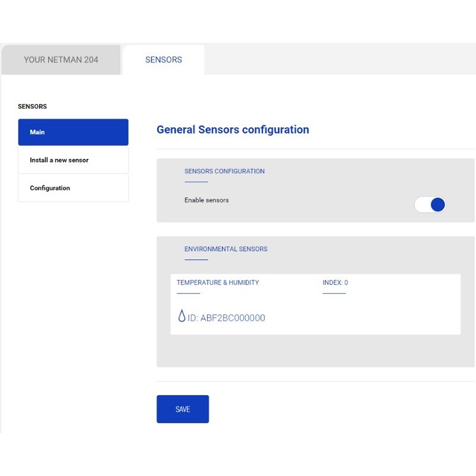Open Main in the sensors sidebar
The height and width of the screenshot is (476, 476).
point(73,132)
